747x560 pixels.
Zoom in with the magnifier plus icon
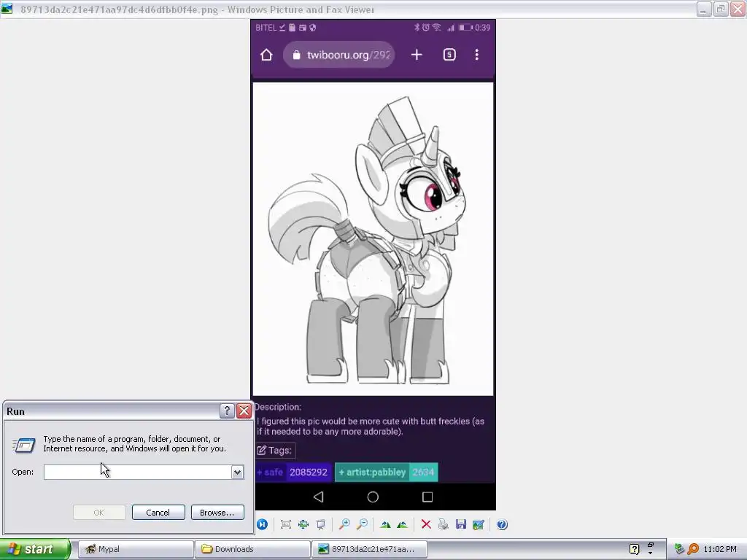tap(344, 524)
